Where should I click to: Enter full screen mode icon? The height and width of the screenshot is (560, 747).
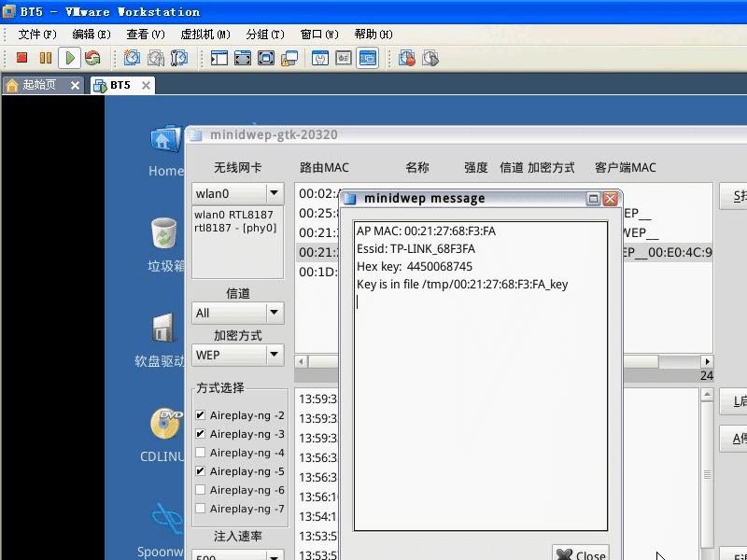tap(266, 58)
